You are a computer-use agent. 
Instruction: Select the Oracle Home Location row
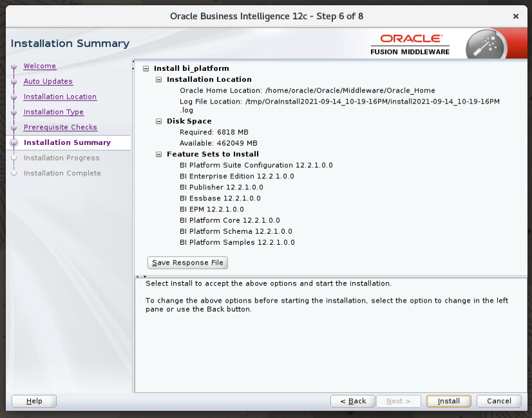(x=307, y=91)
